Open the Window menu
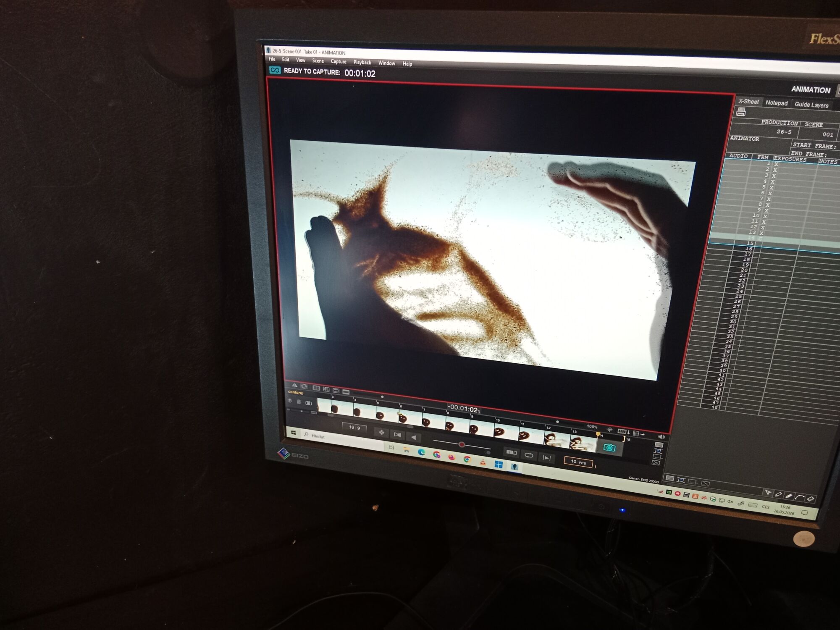This screenshot has height=630, width=840. (x=386, y=63)
